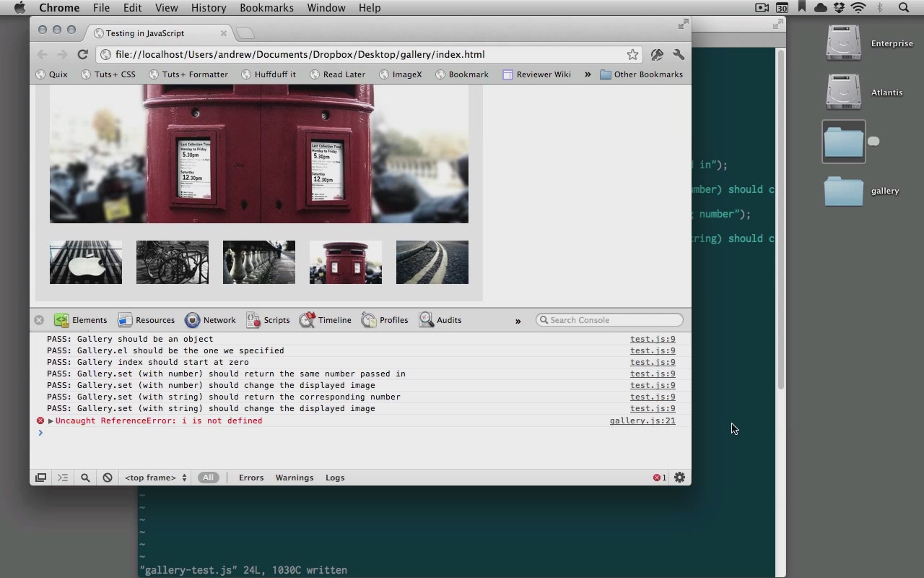This screenshot has width=924, height=578.
Task: Open the Quix bookmark
Action: coord(52,74)
